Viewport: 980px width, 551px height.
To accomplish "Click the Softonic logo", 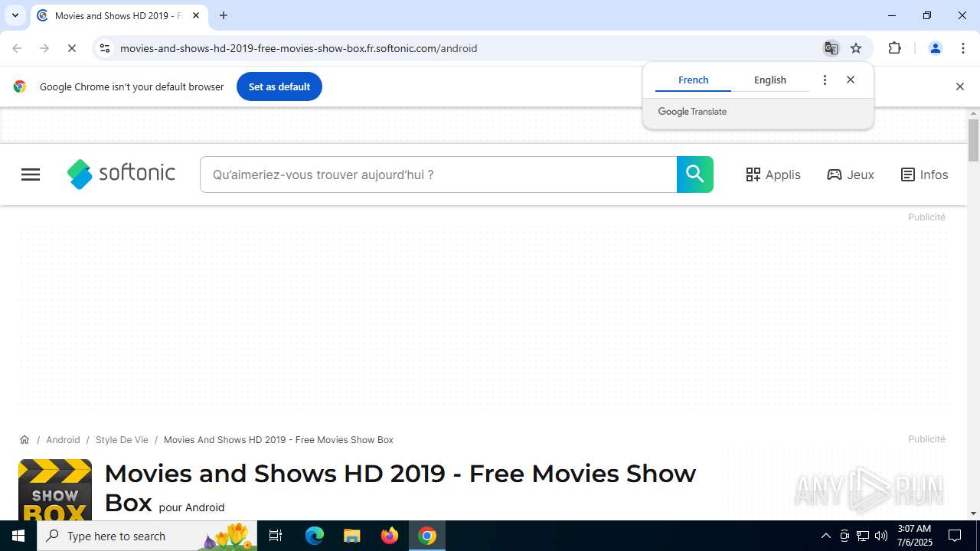I will coord(121,174).
